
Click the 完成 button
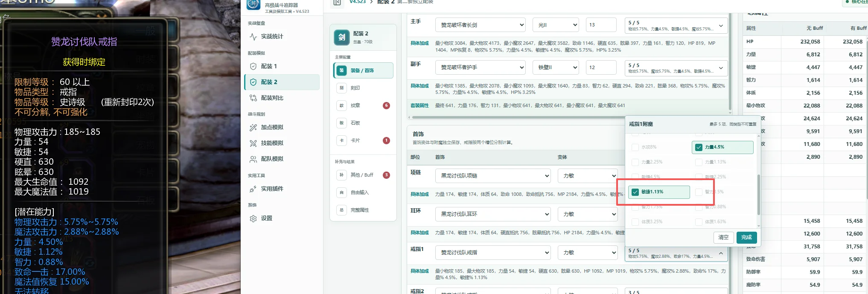pyautogui.click(x=746, y=237)
